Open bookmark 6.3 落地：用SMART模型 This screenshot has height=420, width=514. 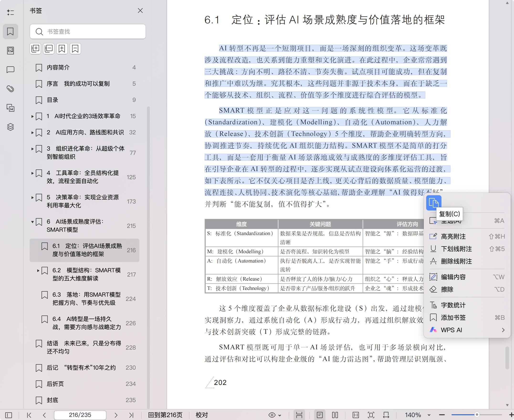point(84,299)
